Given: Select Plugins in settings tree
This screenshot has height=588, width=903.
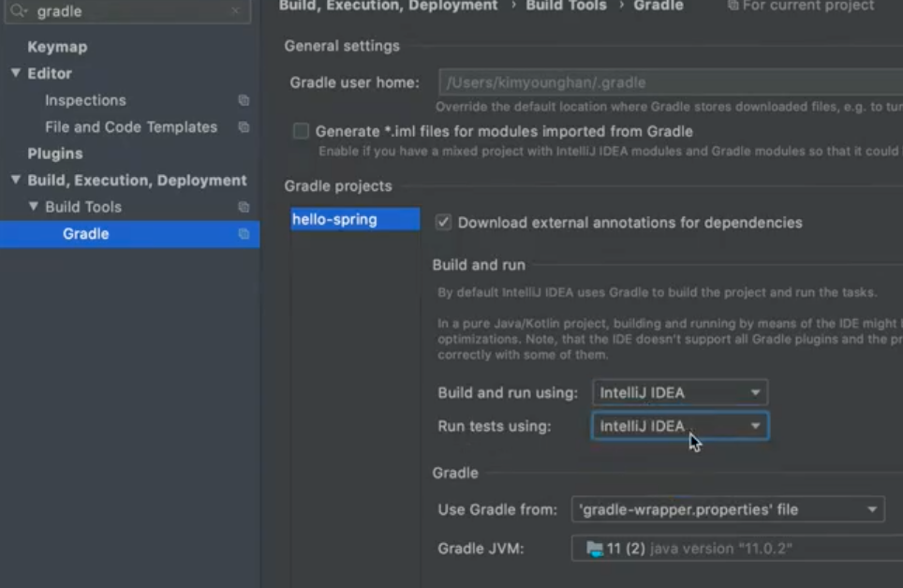Looking at the screenshot, I should tap(55, 154).
